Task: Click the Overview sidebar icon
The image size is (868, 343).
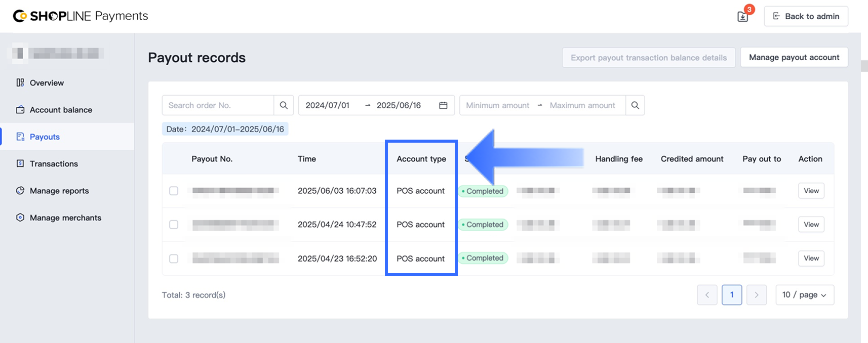Action: [x=20, y=82]
